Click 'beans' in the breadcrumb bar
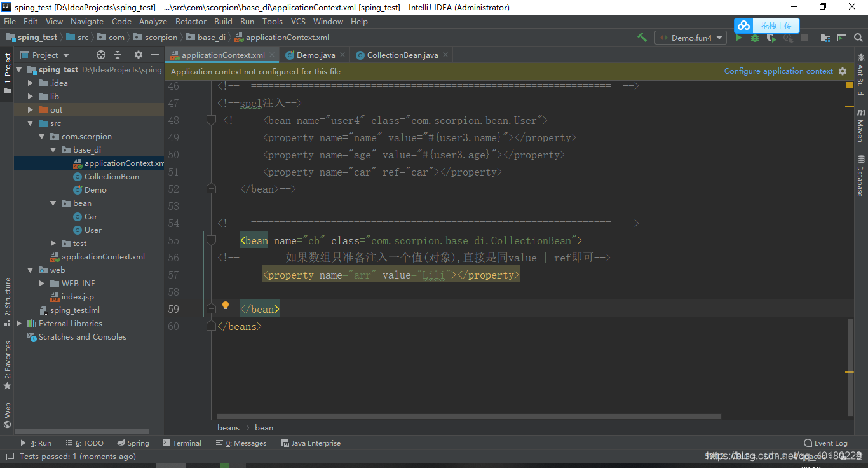 click(229, 428)
